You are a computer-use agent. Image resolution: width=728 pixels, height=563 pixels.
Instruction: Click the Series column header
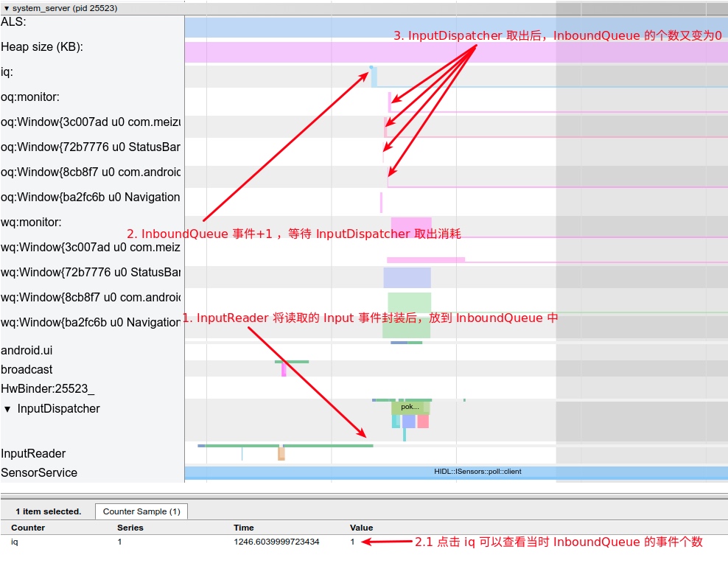[130, 528]
